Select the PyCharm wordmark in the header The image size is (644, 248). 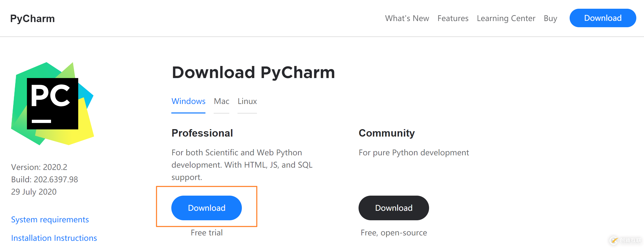[x=33, y=18]
